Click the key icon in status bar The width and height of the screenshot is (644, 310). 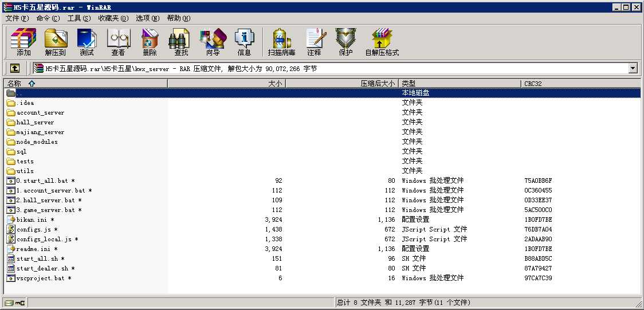coord(20,303)
